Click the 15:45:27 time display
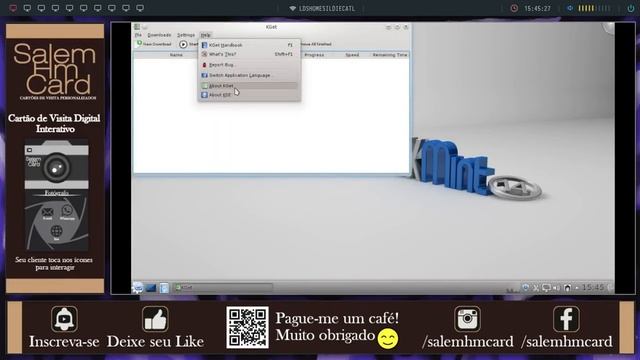The image size is (640, 360). pos(538,9)
